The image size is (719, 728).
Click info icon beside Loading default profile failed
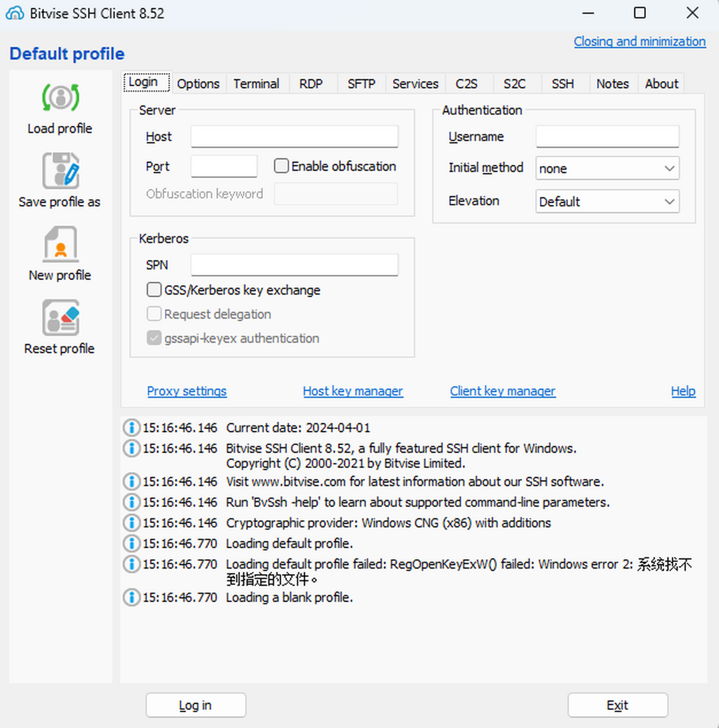(x=131, y=564)
